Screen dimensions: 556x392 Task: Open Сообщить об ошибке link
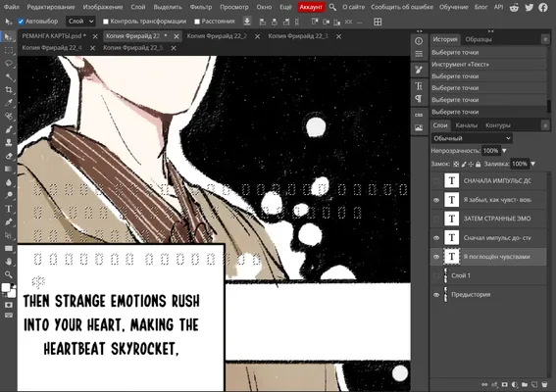[402, 7]
